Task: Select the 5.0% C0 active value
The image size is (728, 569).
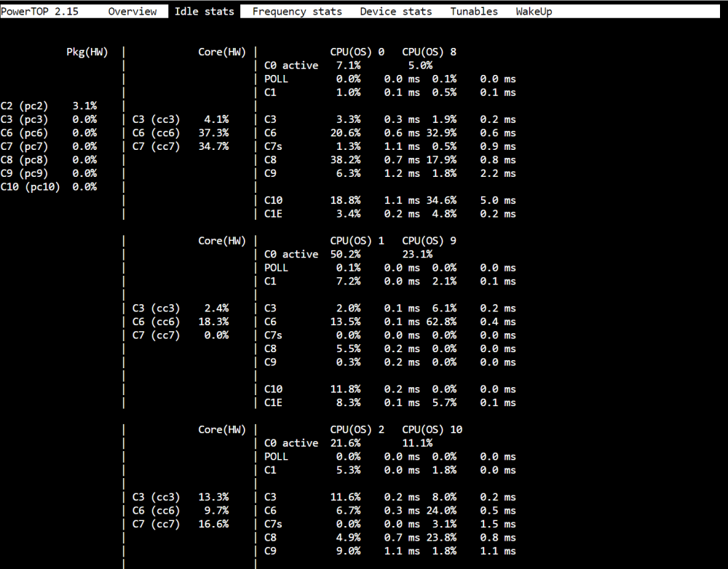Action: pyautogui.click(x=420, y=65)
